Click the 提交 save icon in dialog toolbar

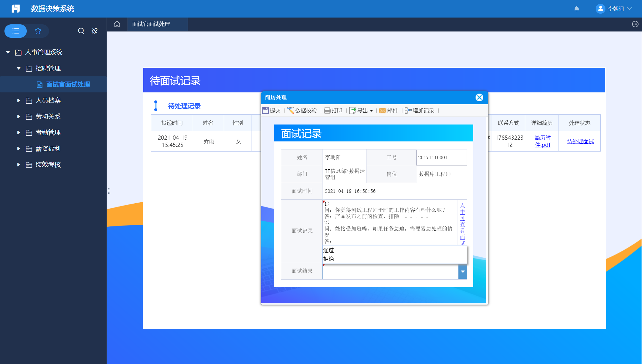coord(271,110)
